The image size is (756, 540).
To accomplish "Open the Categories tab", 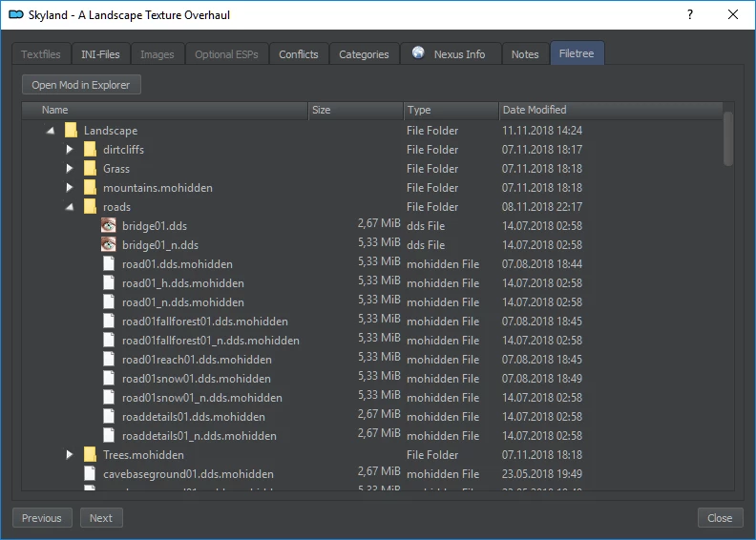I will (364, 54).
